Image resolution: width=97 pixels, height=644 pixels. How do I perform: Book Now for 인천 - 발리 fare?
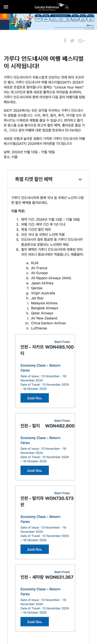(x=35, y=470)
